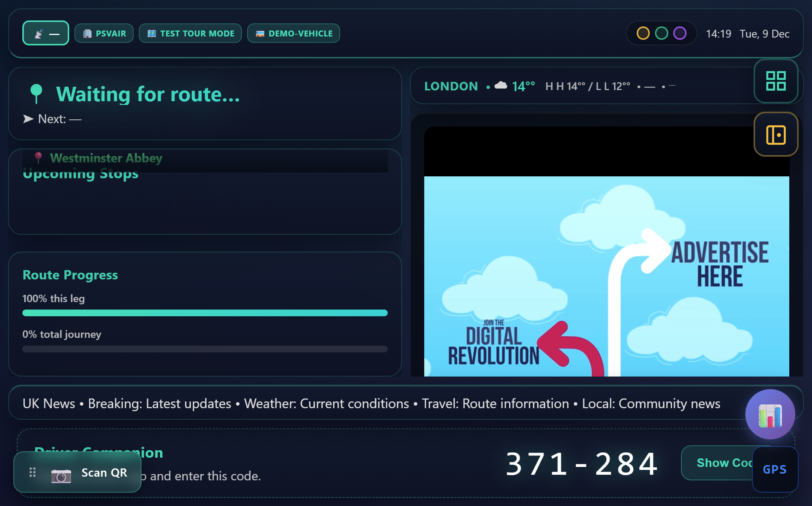Click the location pin beside Waiting for route

pyautogui.click(x=36, y=94)
